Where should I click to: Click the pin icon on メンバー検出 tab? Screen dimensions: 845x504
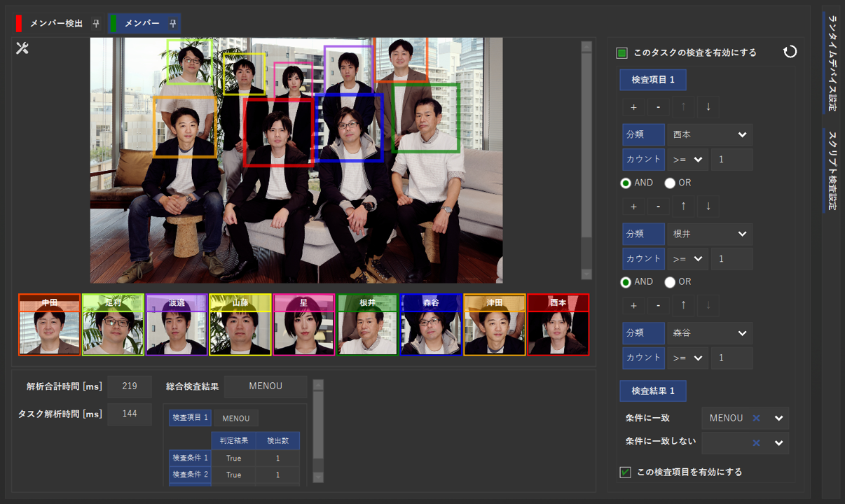[x=96, y=23]
